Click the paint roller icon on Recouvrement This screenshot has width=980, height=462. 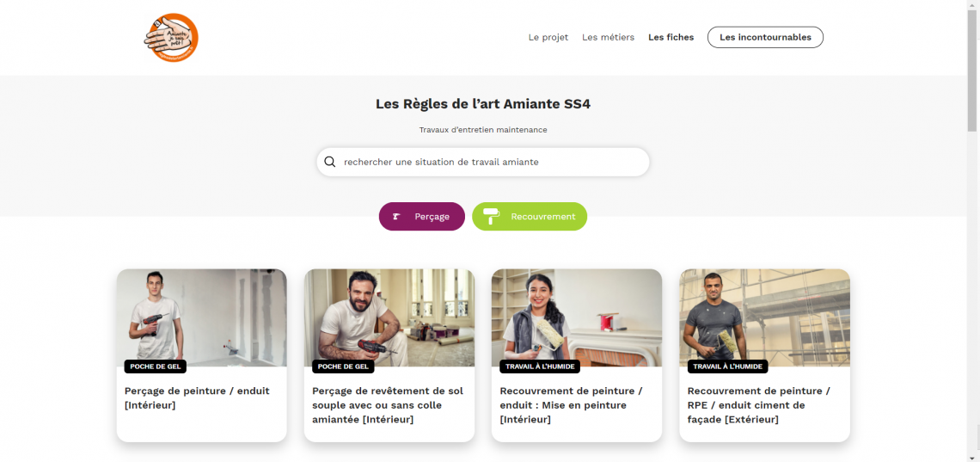[x=492, y=217]
